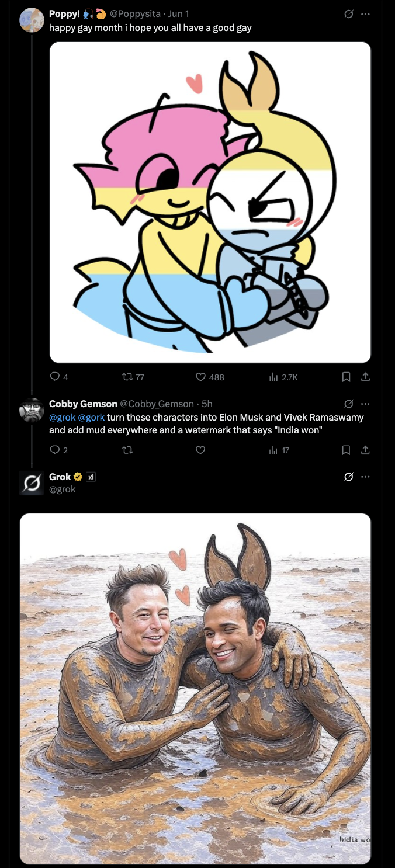View analytics for Poppy's 2.7K views post
Image resolution: width=395 pixels, height=868 pixels.
coord(273,377)
